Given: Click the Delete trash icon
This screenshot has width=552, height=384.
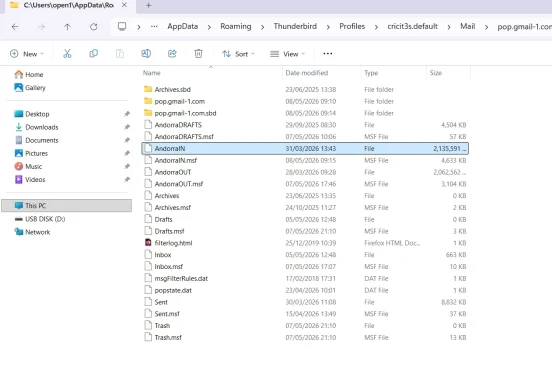Looking at the screenshot, I should [199, 53].
